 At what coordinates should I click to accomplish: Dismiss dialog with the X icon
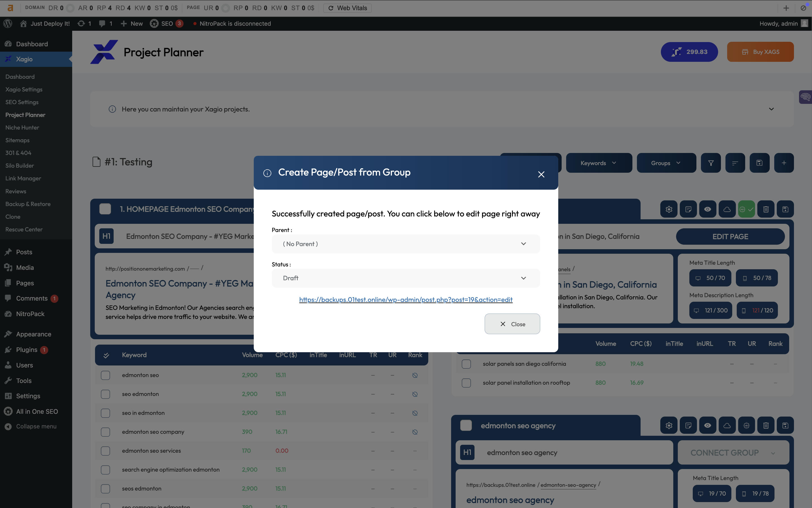coord(541,174)
